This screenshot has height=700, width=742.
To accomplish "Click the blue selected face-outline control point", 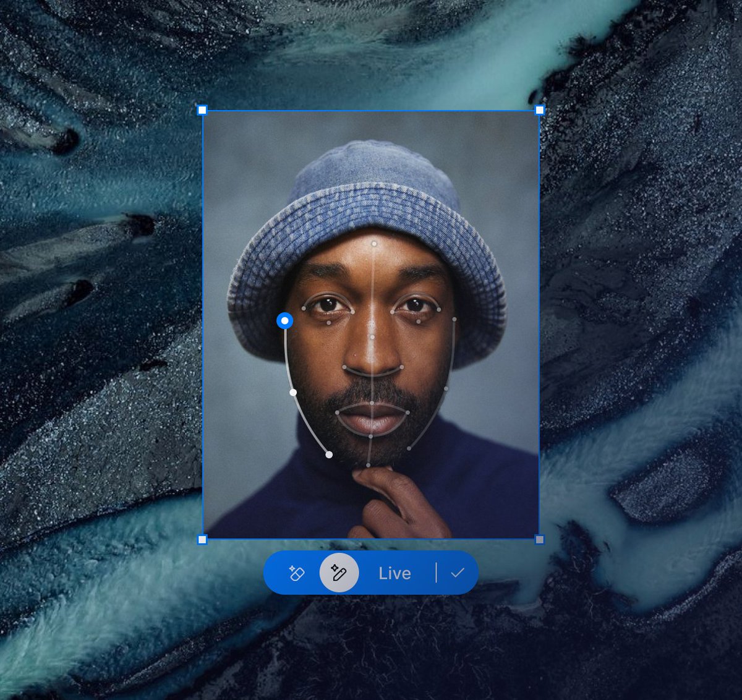I will coord(284,320).
